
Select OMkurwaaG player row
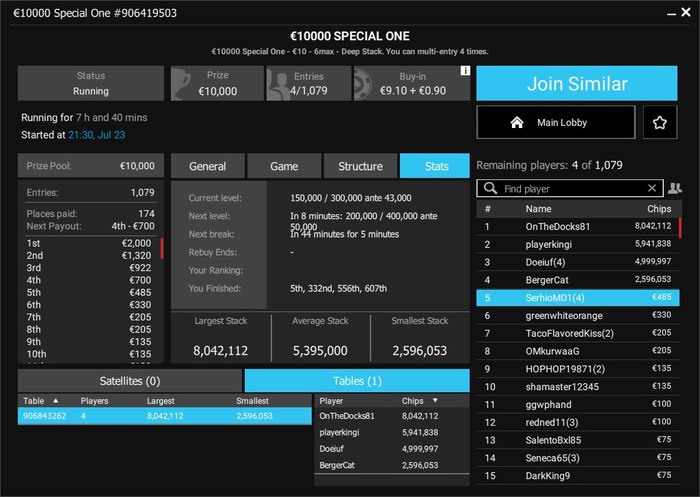tap(578, 351)
